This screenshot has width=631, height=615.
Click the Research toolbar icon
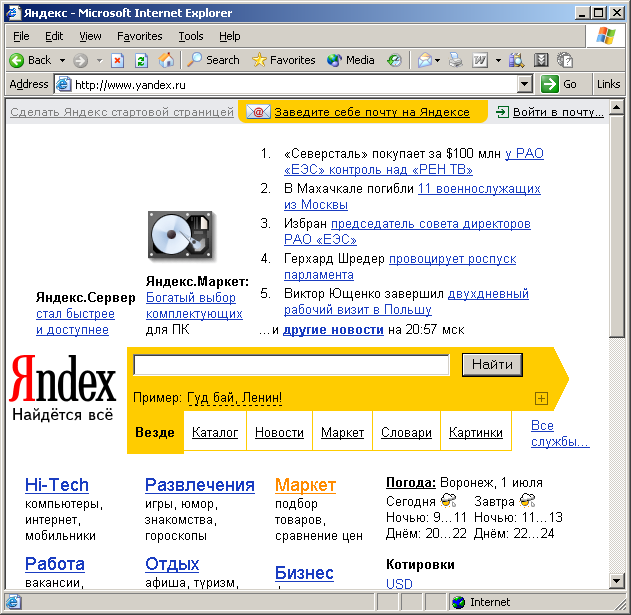(x=516, y=60)
